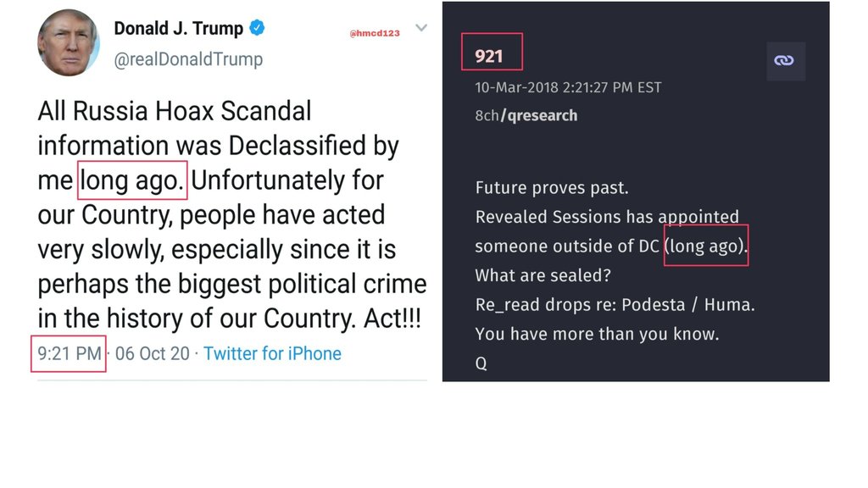868x488 pixels.
Task: Click the boxed post number 921
Action: coord(489,56)
